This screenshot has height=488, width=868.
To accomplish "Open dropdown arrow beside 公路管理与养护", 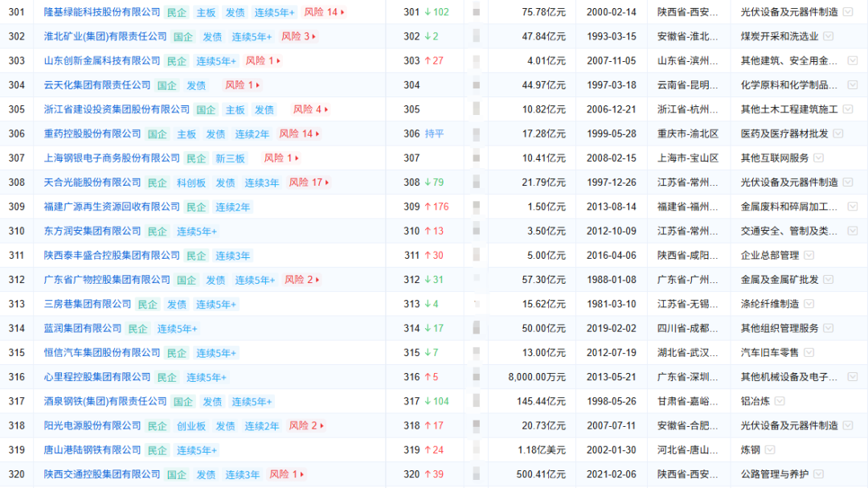I will [819, 474].
